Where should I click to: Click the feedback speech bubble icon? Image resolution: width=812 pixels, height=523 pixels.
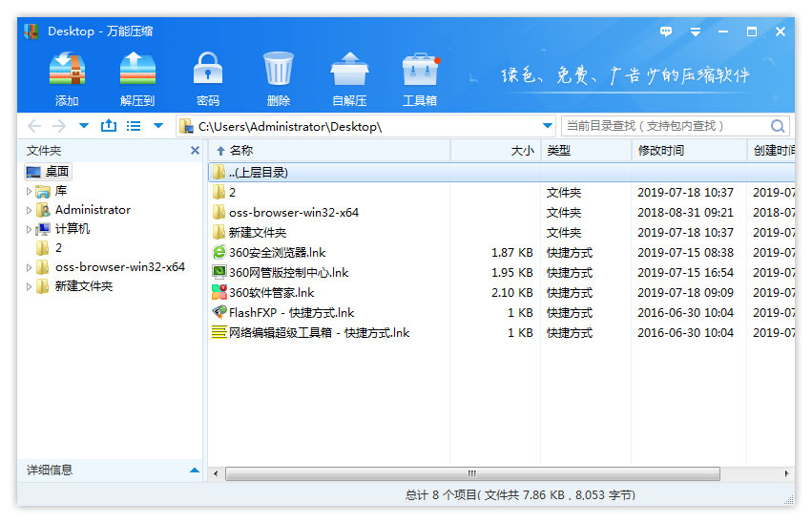tap(666, 31)
